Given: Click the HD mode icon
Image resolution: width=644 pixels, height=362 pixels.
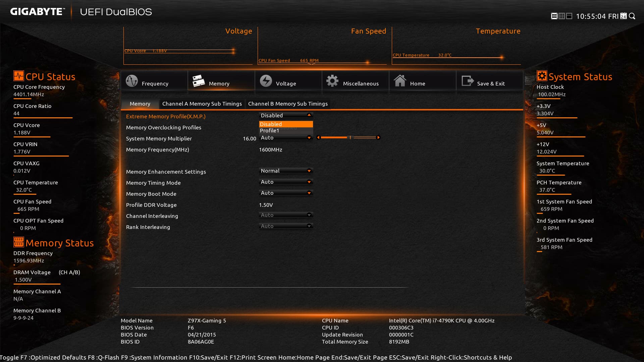Looking at the screenshot, I should click(554, 16).
